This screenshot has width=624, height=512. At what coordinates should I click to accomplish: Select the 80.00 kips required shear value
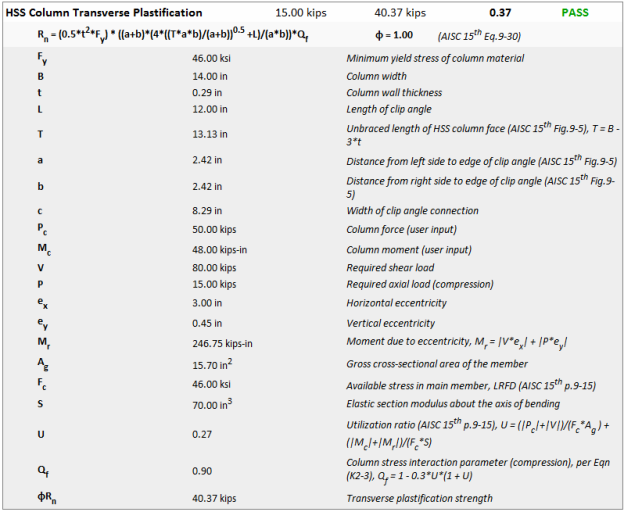(214, 268)
